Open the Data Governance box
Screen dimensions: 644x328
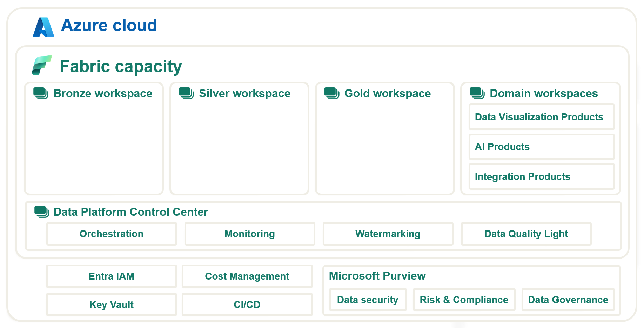pyautogui.click(x=568, y=300)
